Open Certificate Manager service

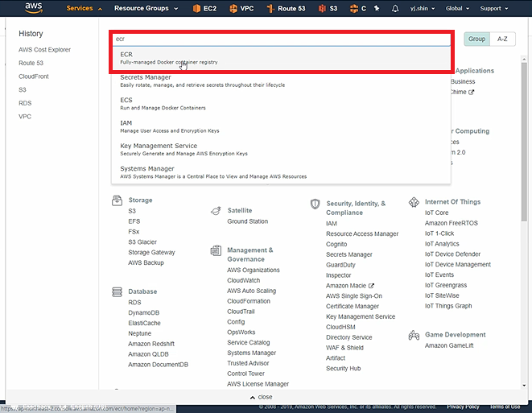click(353, 307)
